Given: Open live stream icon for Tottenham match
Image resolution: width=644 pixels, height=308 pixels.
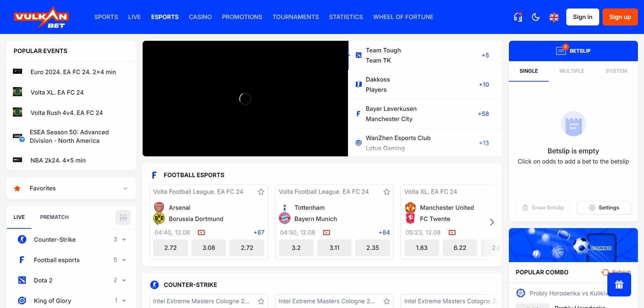Looking at the screenshot, I should [x=327, y=233].
